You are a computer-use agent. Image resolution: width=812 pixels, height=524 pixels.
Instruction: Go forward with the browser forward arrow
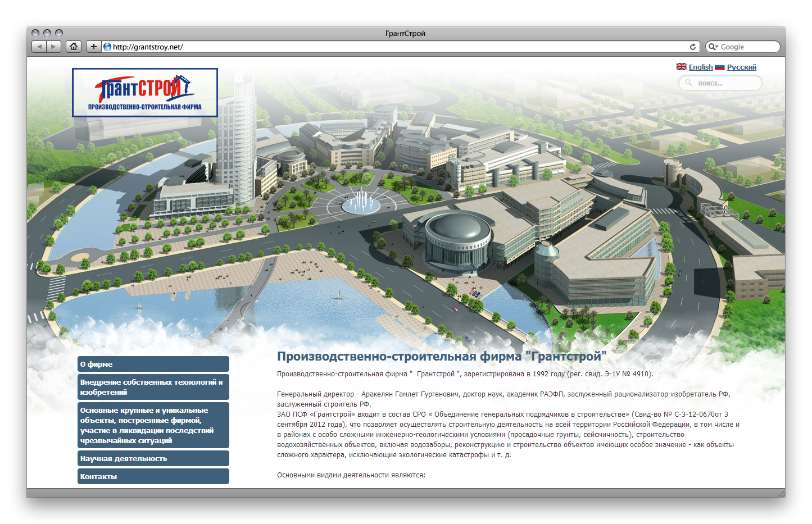(53, 47)
